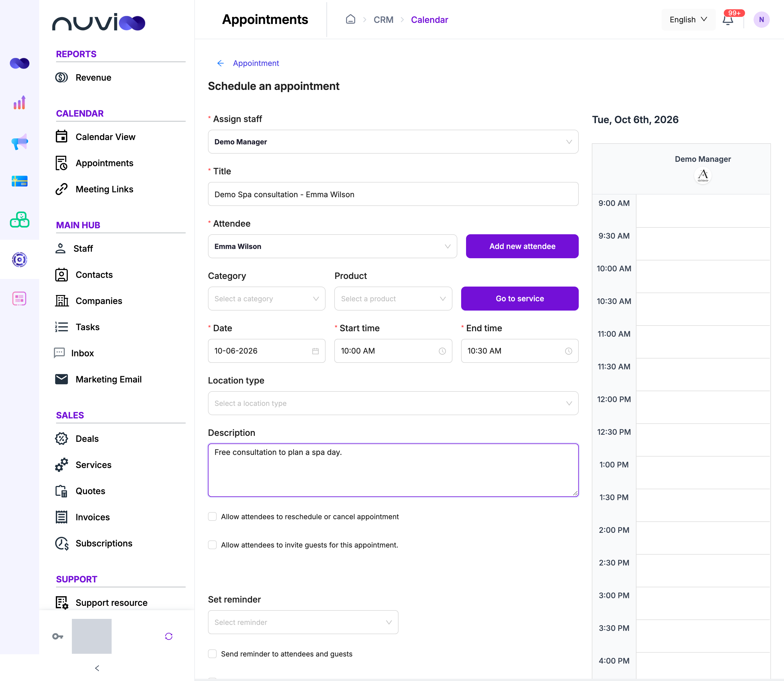Expand the Select a category dropdown
This screenshot has height=681, width=784.
pos(267,299)
